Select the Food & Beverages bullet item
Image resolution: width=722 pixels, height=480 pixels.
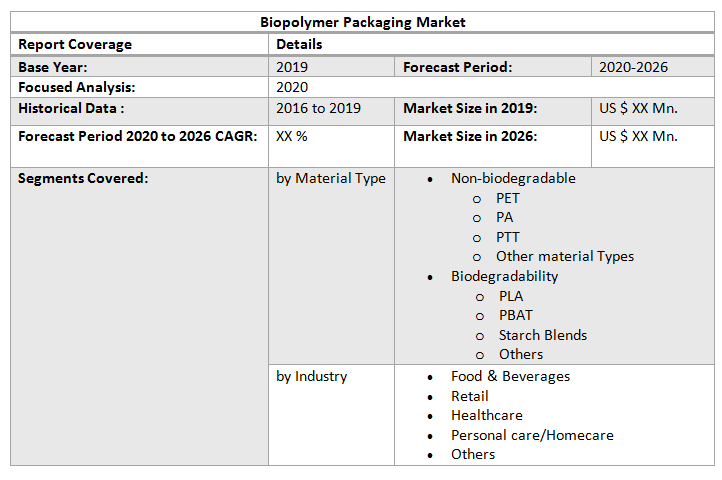[510, 376]
